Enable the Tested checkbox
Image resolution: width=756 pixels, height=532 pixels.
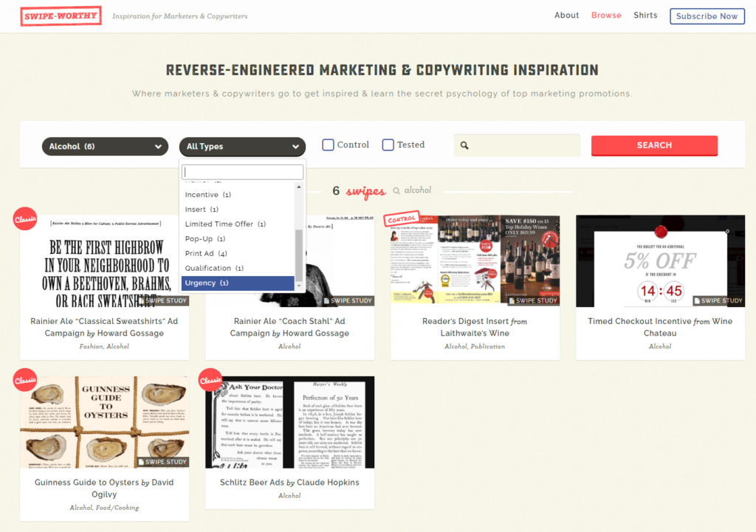(388, 145)
